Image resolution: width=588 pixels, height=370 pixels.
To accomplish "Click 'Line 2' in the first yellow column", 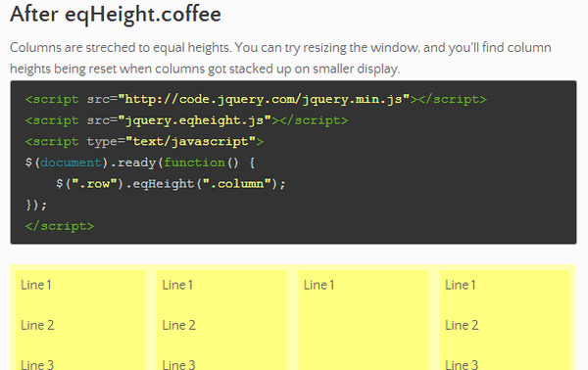I will pyautogui.click(x=37, y=325).
